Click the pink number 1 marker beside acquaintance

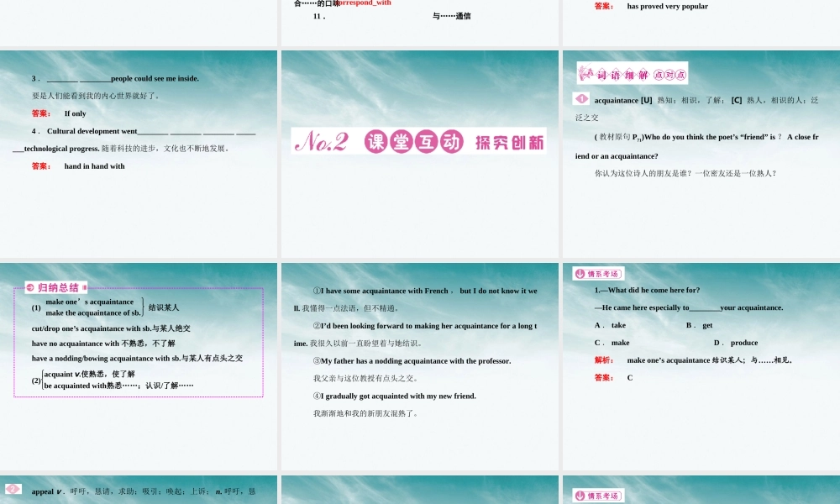pos(581,99)
